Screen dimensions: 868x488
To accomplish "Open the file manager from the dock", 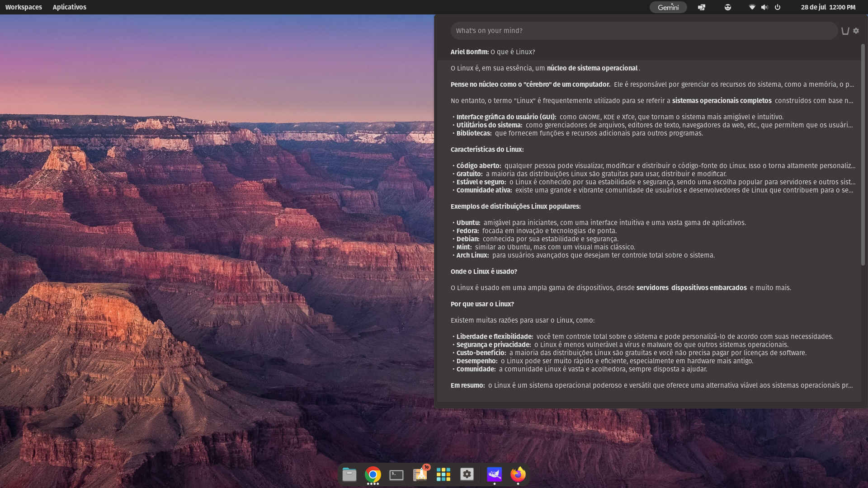I will tap(349, 474).
